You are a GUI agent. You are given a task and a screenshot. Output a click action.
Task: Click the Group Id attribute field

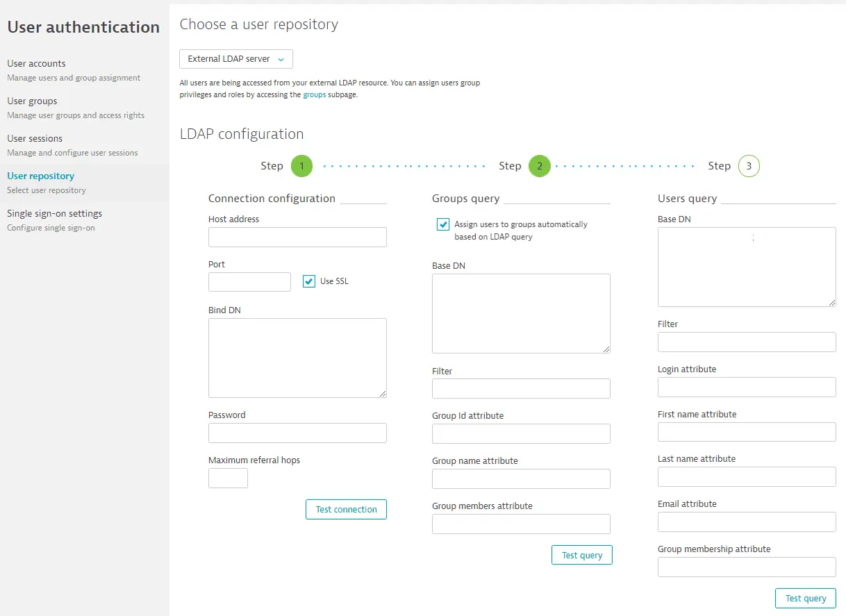pos(521,433)
